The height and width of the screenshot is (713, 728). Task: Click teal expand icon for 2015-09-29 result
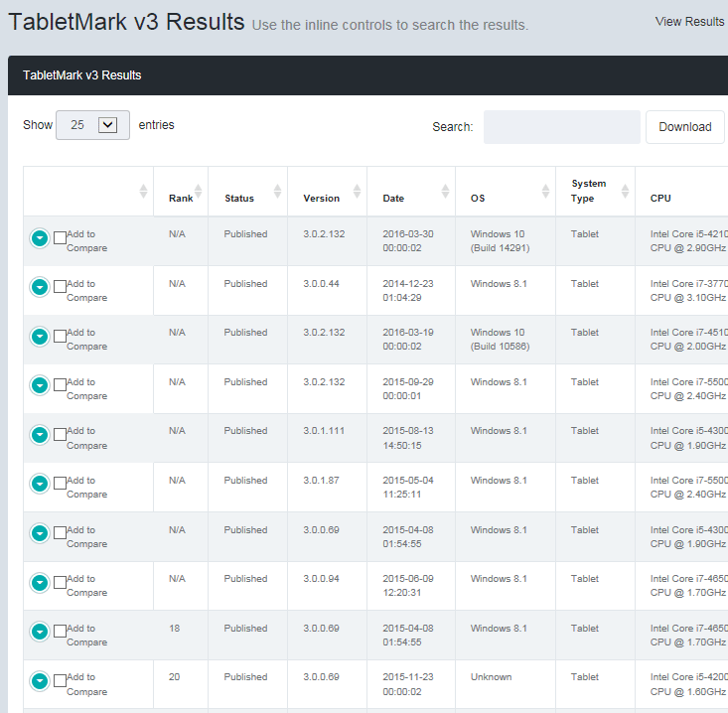[x=40, y=385]
